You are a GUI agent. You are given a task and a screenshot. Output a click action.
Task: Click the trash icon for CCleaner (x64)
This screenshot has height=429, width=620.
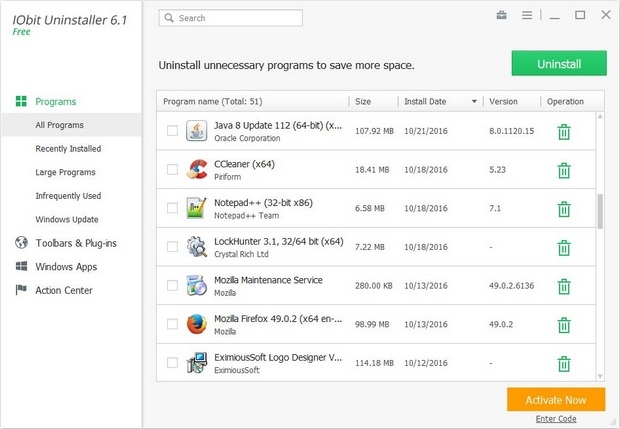[x=564, y=170]
